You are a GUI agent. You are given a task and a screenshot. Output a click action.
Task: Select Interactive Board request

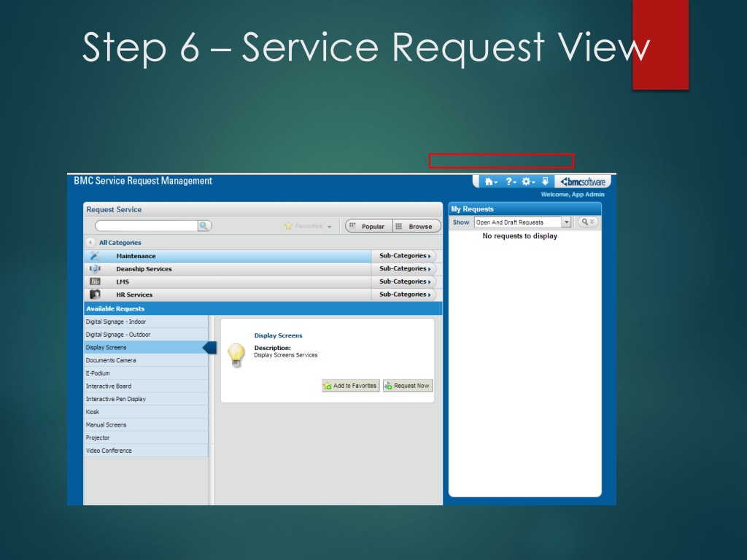pos(146,386)
